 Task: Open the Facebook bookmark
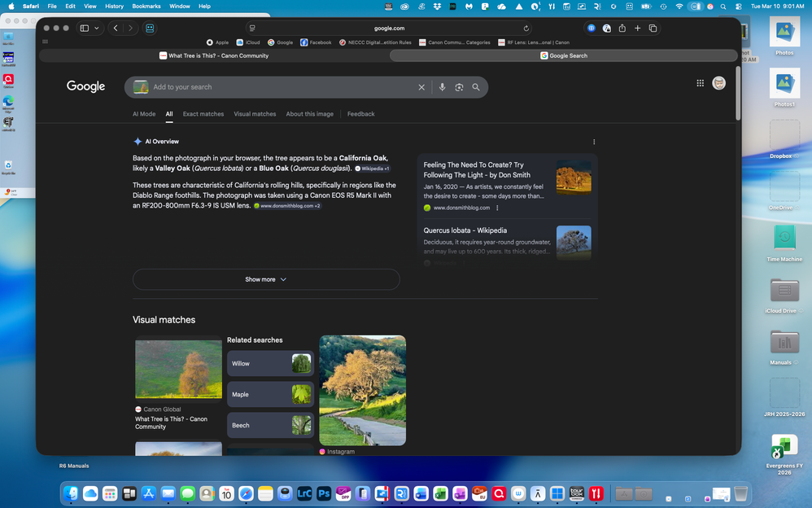(316, 42)
